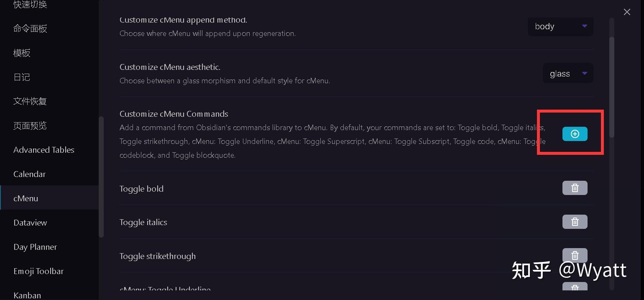The image size is (644, 300).
Task: Remove the cMenu Toggle Underline command
Action: (575, 287)
